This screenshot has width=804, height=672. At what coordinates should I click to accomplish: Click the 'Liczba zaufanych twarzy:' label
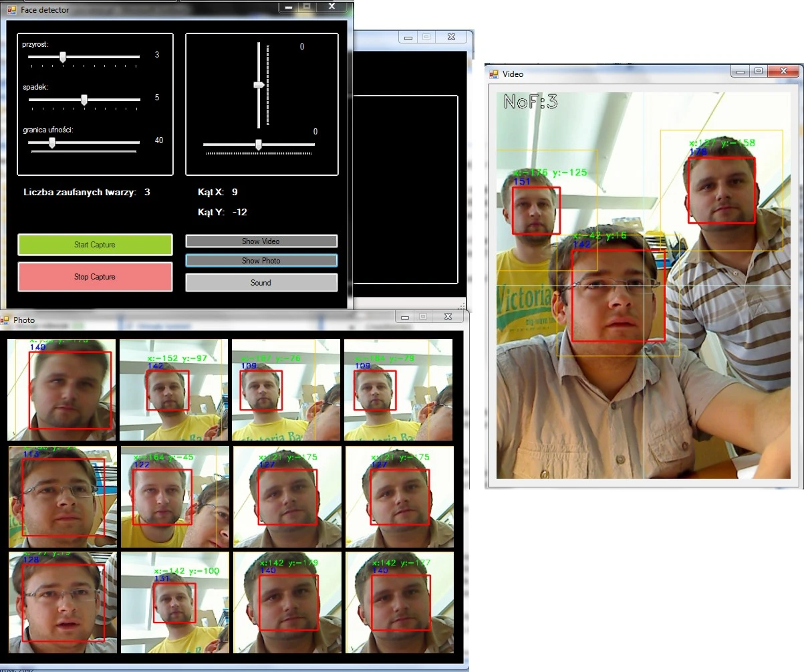tap(80, 193)
